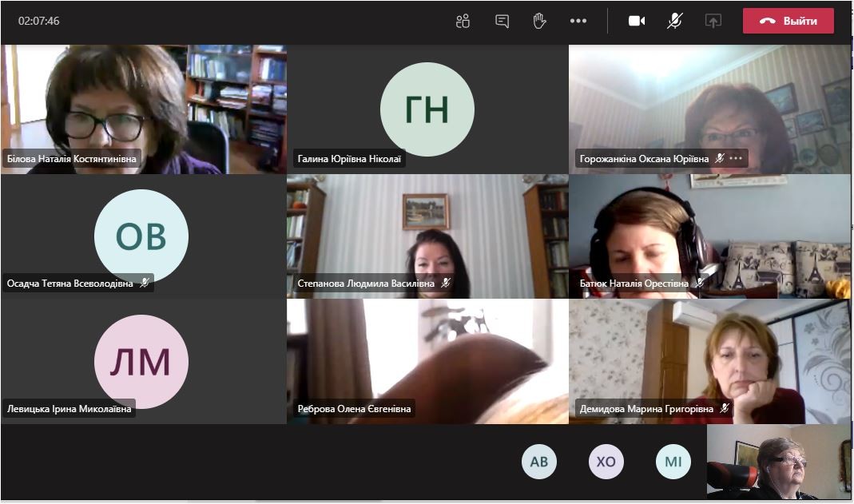Select the ГН avatar of Галина Юріївна

coord(427,109)
